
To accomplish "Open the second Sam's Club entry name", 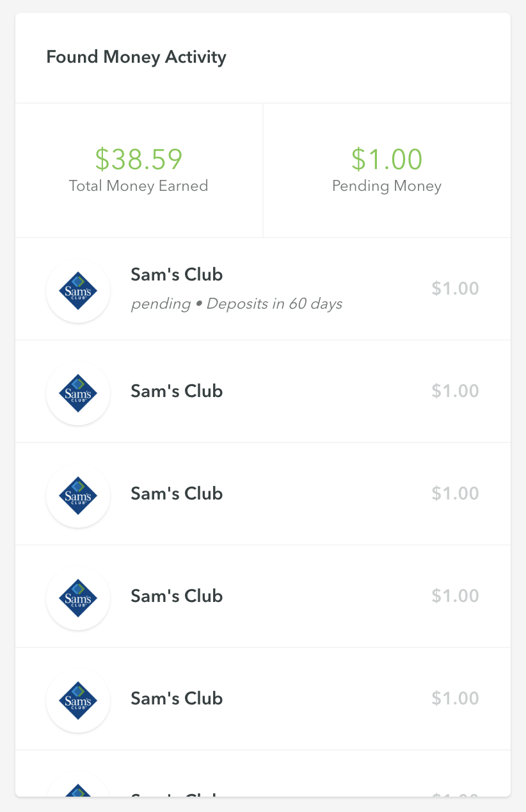I will coord(177,391).
